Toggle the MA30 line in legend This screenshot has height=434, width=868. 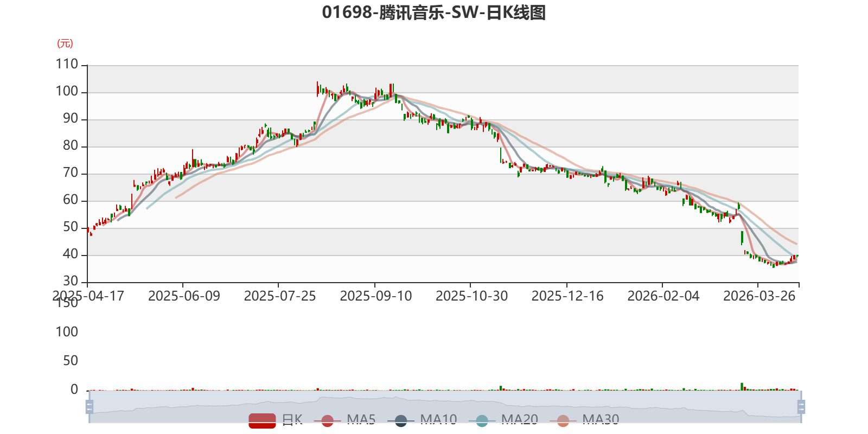point(584,420)
